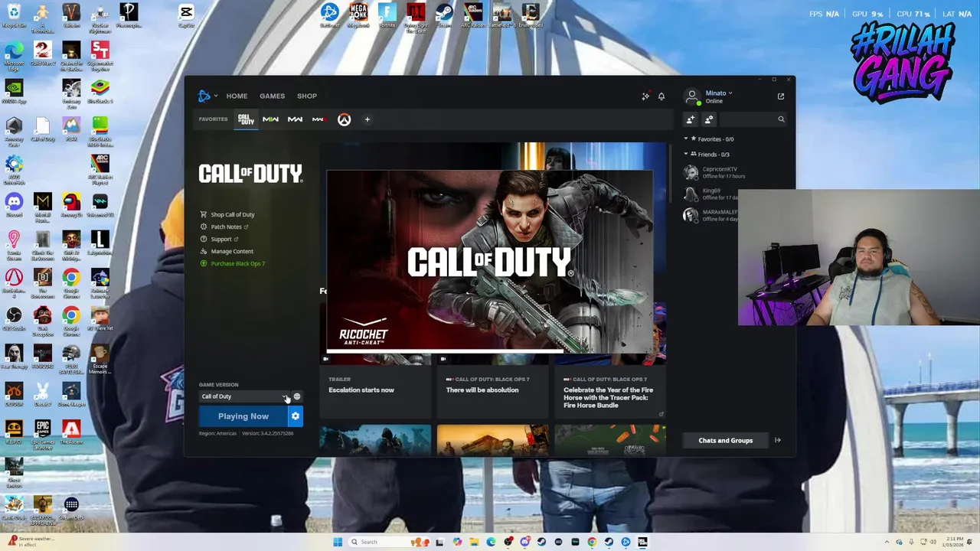Launch Fortnite desktop shortcut
980x551 pixels.
(x=387, y=15)
